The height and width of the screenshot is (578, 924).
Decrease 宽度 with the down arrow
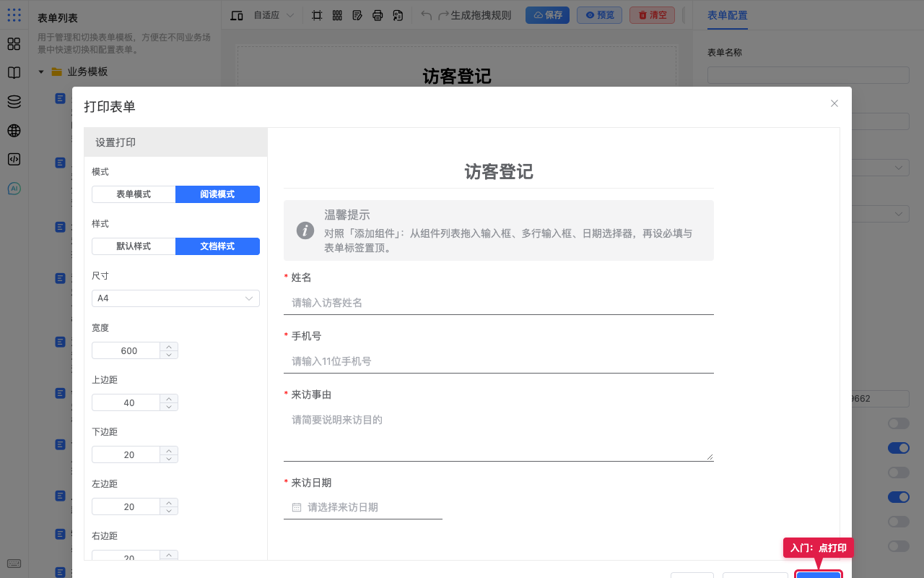pos(169,355)
